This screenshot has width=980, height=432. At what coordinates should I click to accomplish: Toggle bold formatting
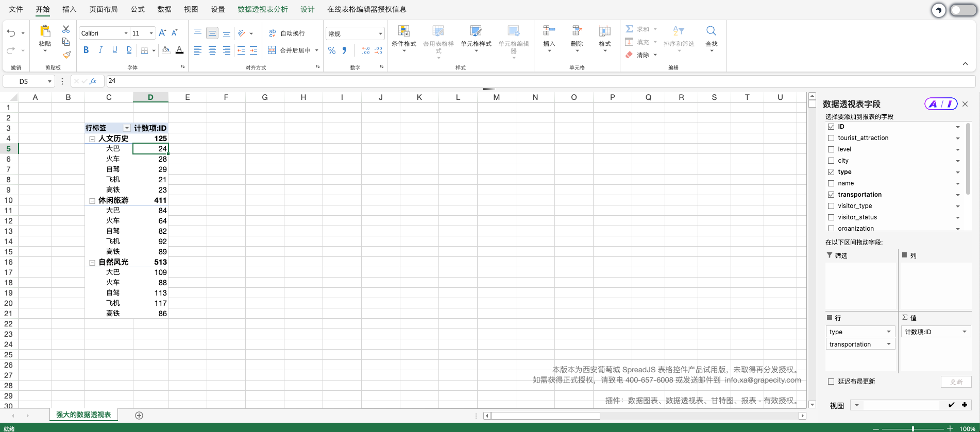click(86, 50)
